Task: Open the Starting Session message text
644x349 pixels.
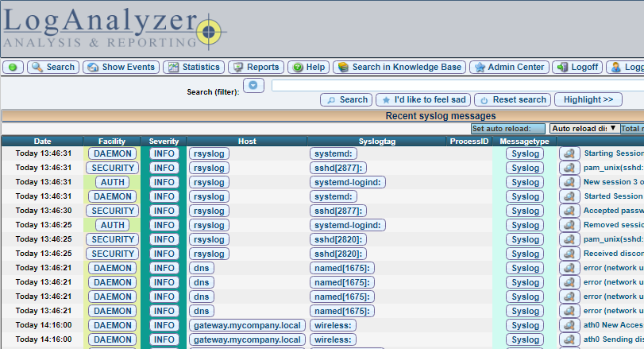Action: [x=614, y=153]
